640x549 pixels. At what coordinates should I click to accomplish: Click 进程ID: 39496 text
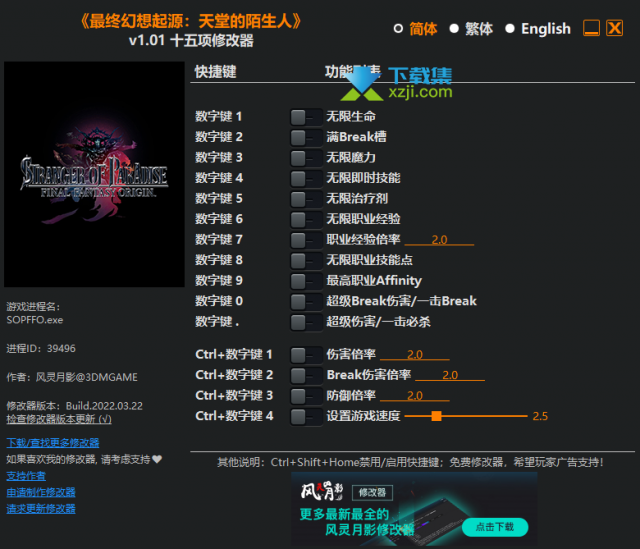click(41, 349)
